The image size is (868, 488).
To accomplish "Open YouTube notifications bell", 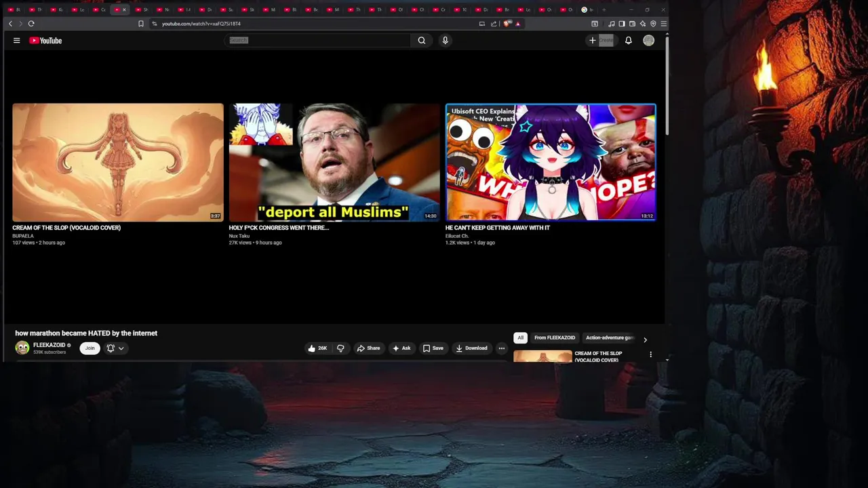I will 628,41.
